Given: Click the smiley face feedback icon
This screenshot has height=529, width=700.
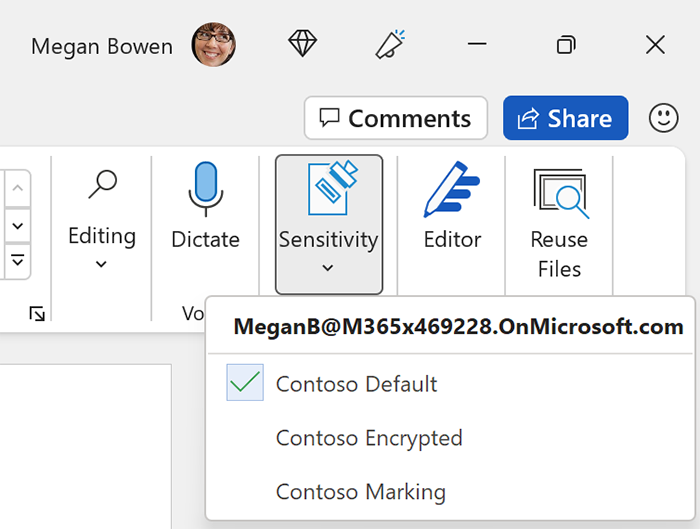Looking at the screenshot, I should pos(663,118).
